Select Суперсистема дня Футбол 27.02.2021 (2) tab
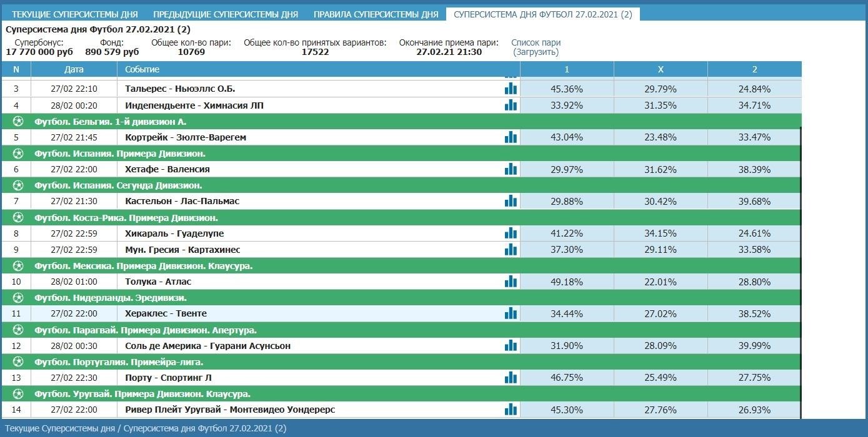This screenshot has width=868, height=437. 543,14
